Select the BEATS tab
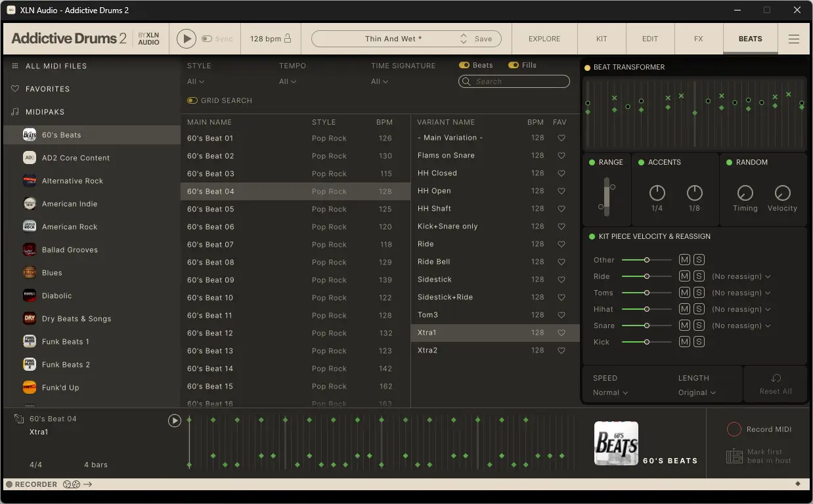 751,39
